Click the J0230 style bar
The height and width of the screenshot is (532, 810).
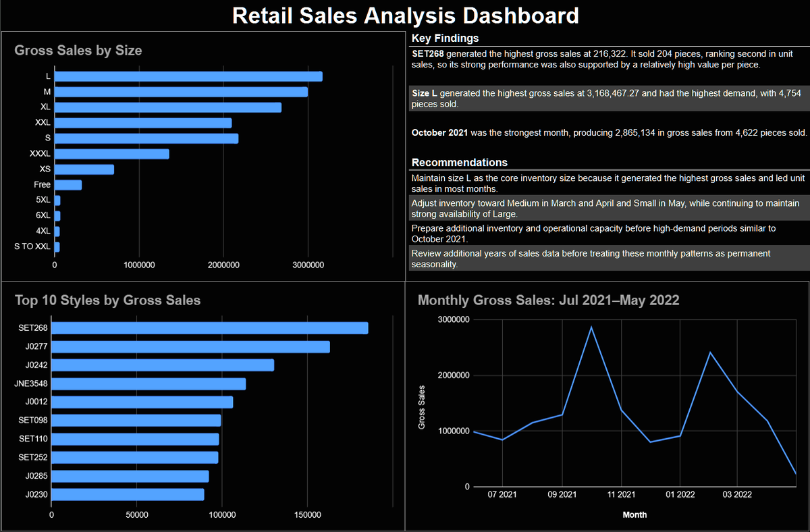point(128,495)
